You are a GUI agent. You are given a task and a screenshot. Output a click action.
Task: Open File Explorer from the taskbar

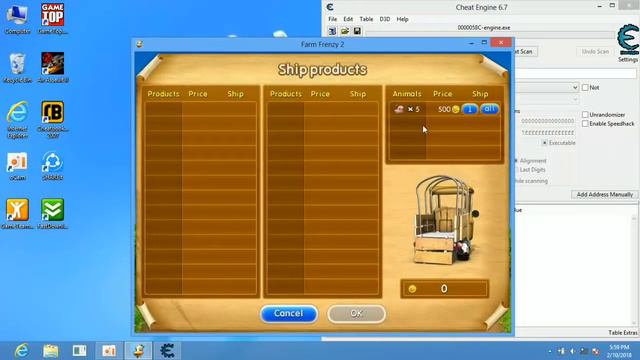[x=51, y=351]
